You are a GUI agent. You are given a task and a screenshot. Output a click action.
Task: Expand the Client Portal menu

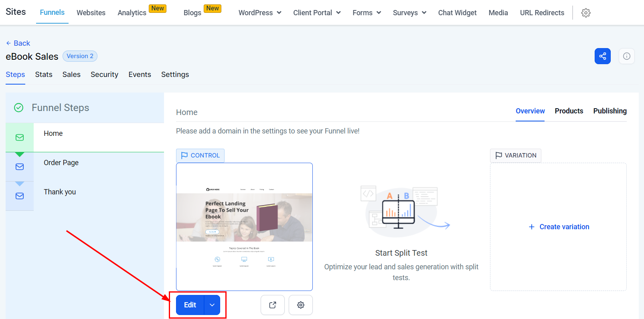tap(317, 13)
